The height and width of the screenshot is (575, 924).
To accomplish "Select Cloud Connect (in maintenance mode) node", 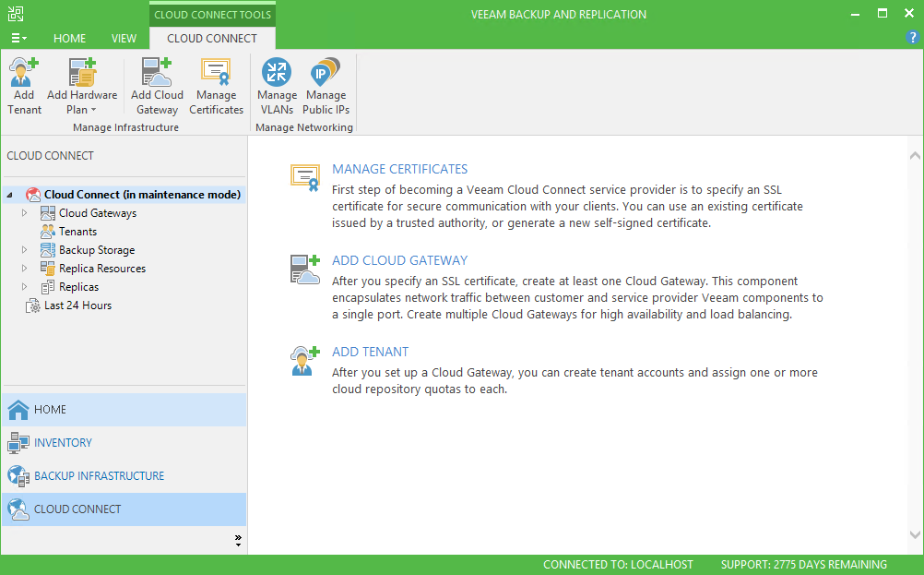I will [142, 195].
